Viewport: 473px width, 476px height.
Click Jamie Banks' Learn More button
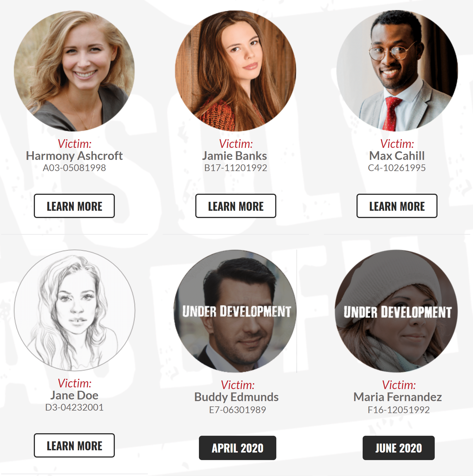[236, 206]
